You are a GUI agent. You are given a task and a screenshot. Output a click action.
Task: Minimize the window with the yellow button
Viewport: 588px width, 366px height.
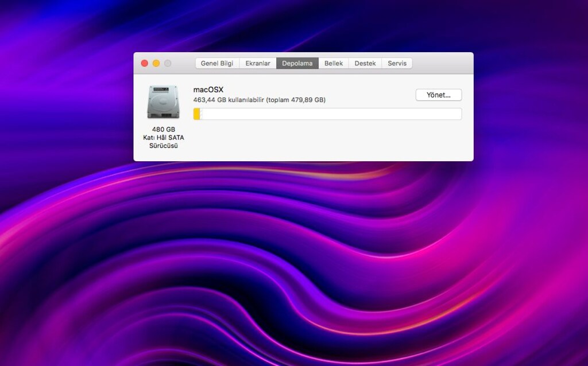tap(156, 63)
